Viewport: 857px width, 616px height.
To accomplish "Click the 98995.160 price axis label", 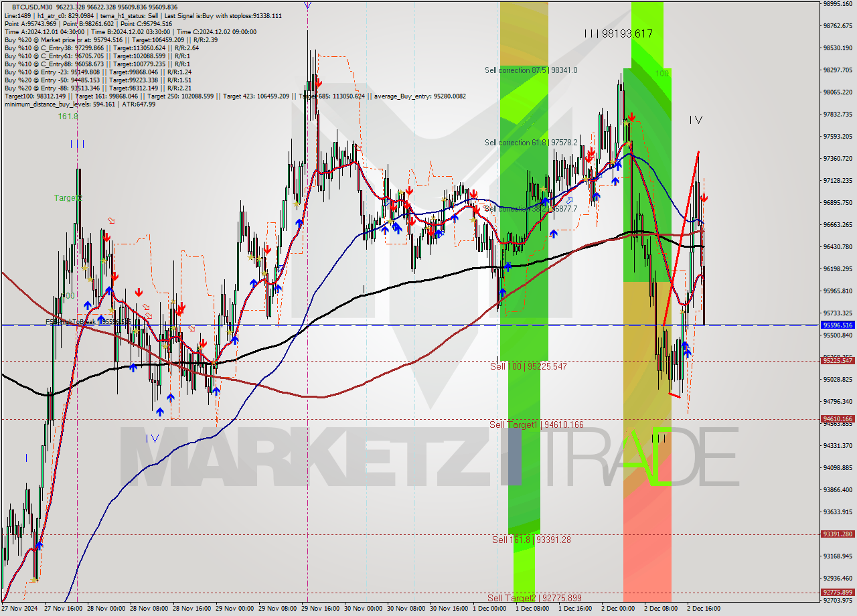I will 838,4.
